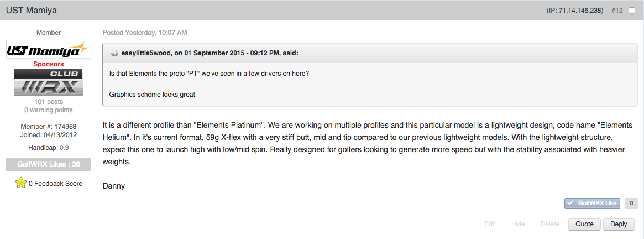
Task: Click the Club WRX sponsor badge
Action: click(49, 82)
